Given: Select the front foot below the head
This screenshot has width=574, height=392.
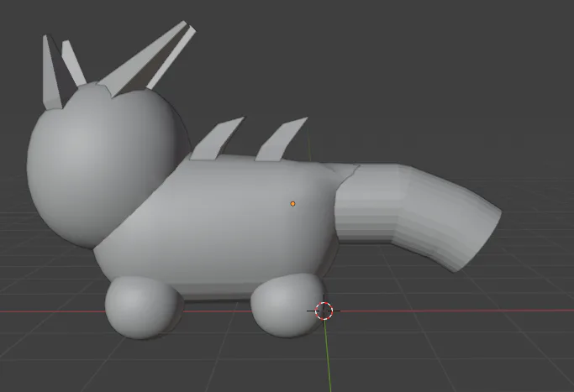Looking at the screenshot, I should [143, 307].
